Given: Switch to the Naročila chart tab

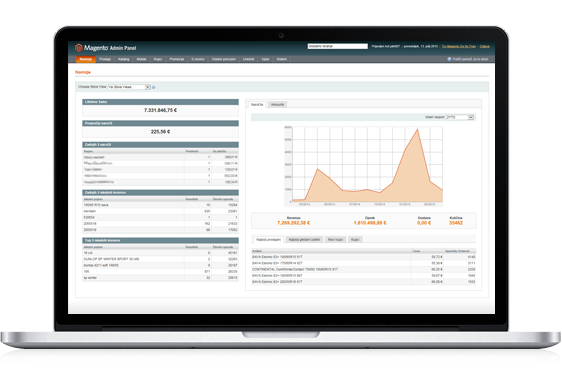Looking at the screenshot, I should click(257, 105).
